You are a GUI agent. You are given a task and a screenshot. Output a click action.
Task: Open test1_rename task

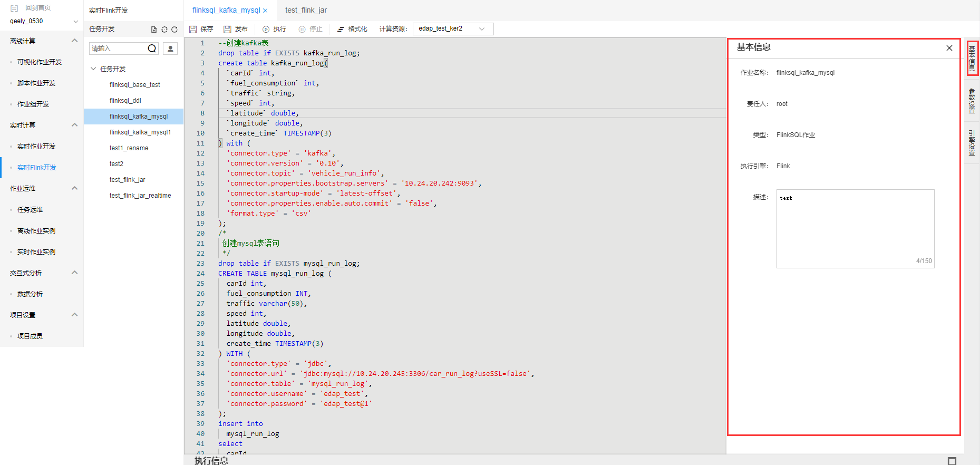point(129,148)
